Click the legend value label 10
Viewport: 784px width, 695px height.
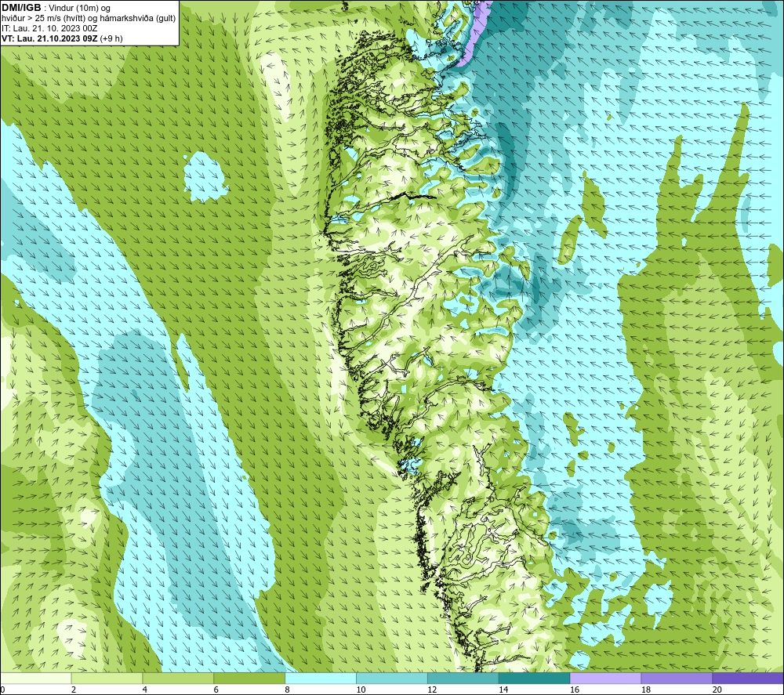pos(361,690)
